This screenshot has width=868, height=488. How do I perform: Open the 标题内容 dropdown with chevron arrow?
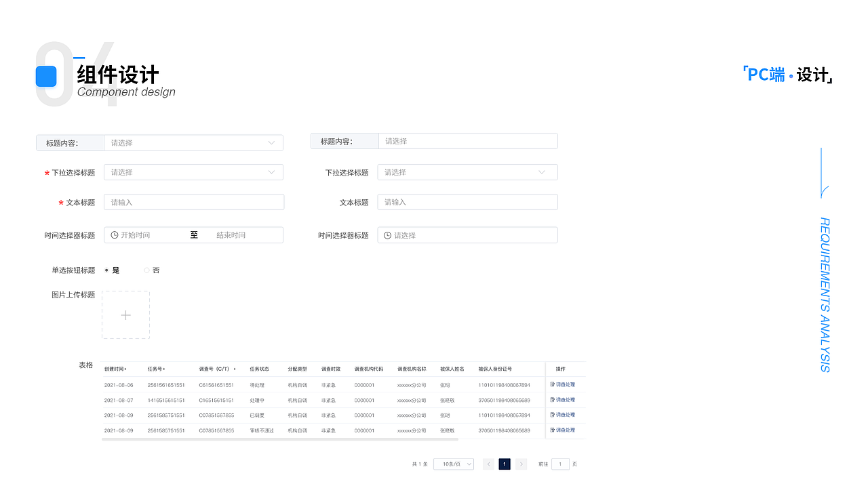[193, 142]
